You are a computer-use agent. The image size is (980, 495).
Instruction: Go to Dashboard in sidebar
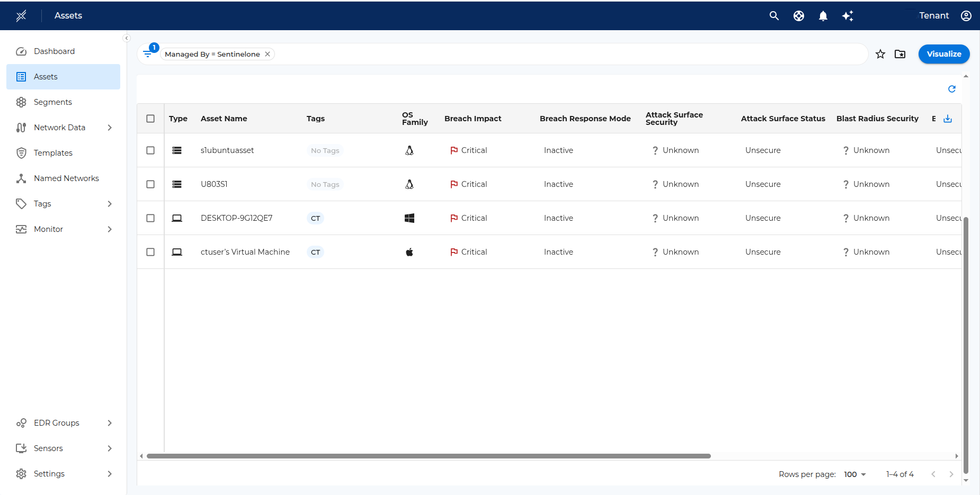(x=54, y=51)
